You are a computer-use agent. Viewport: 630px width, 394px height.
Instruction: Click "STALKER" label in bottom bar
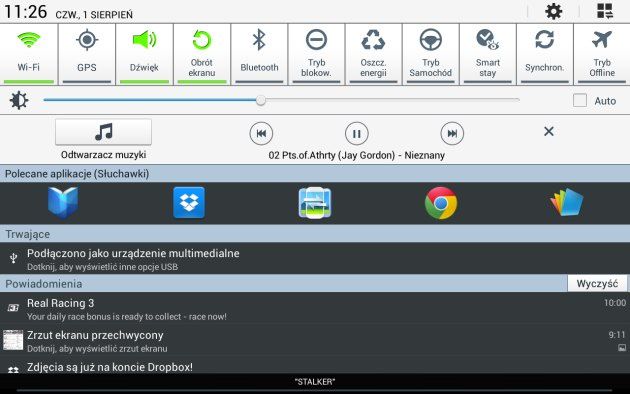pos(315,382)
